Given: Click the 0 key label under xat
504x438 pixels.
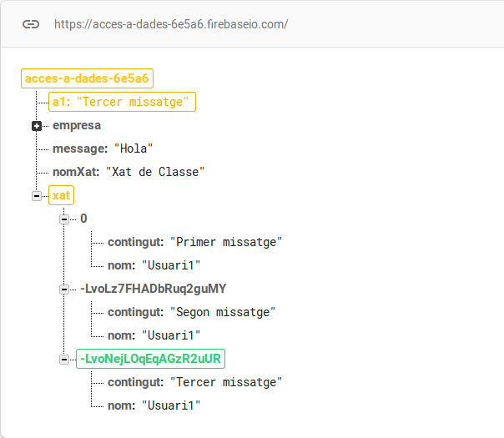Looking at the screenshot, I should tap(83, 219).
